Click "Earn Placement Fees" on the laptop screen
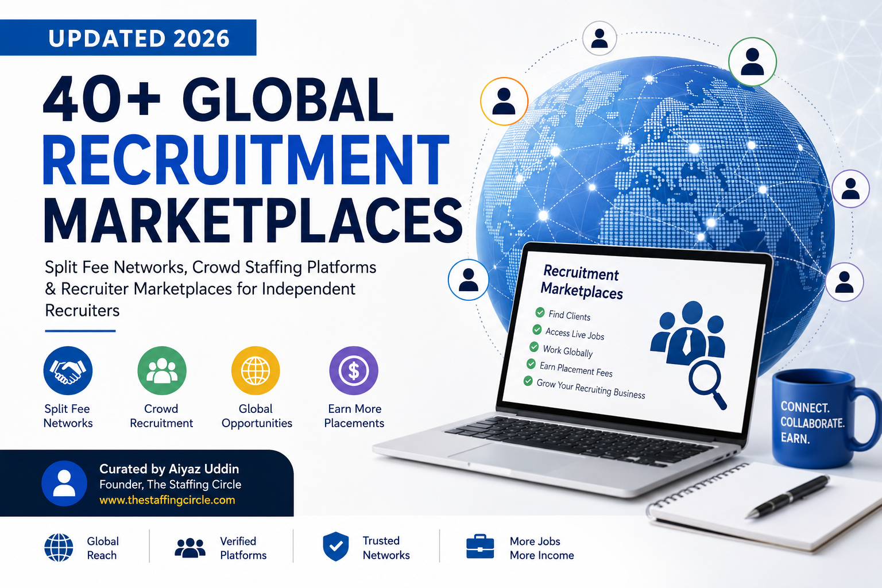The width and height of the screenshot is (882, 588). tap(576, 369)
